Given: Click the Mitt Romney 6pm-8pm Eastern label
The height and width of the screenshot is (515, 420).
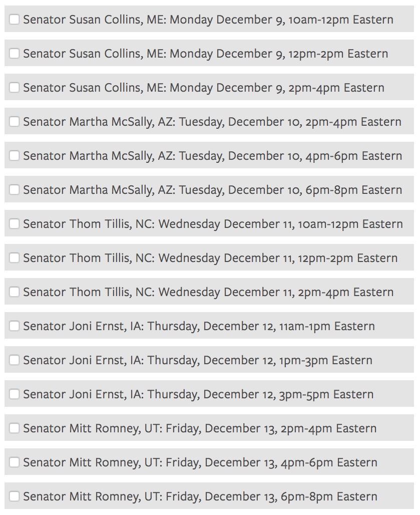Looking at the screenshot, I should [x=200, y=497].
